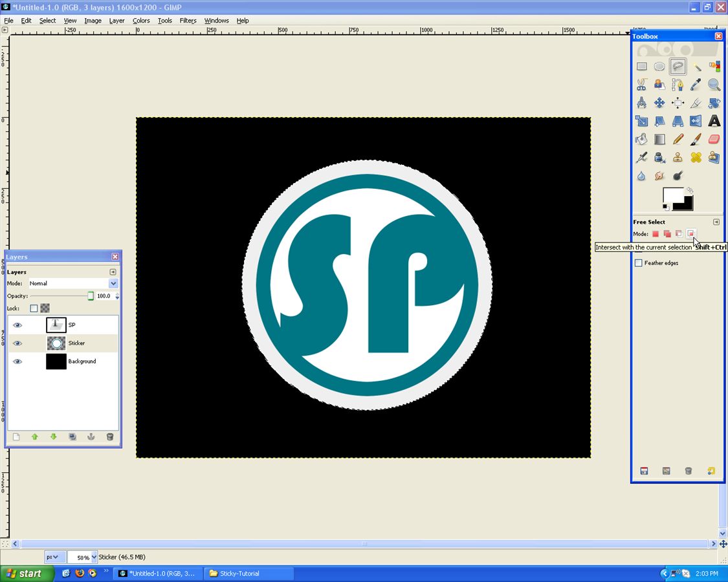This screenshot has width=728, height=582.
Task: Select the Bucket Fill tool
Action: pyautogui.click(x=642, y=139)
